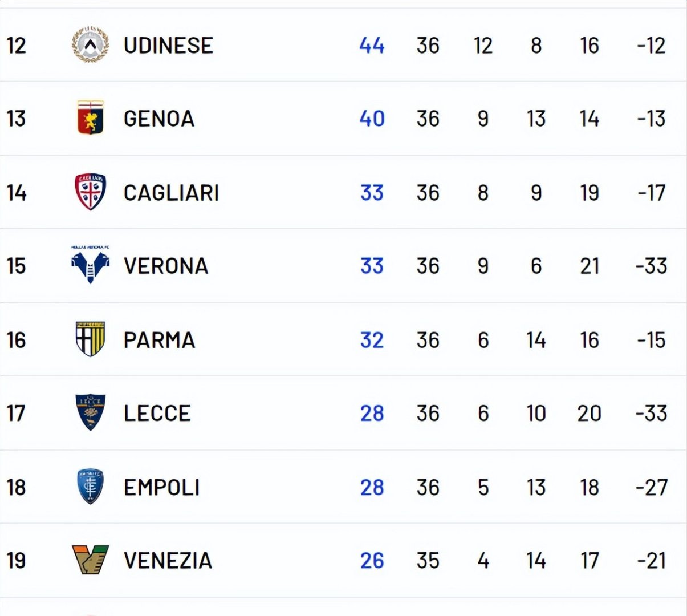Open the GENOA team name link
Screen dimensions: 687x616
click(159, 119)
